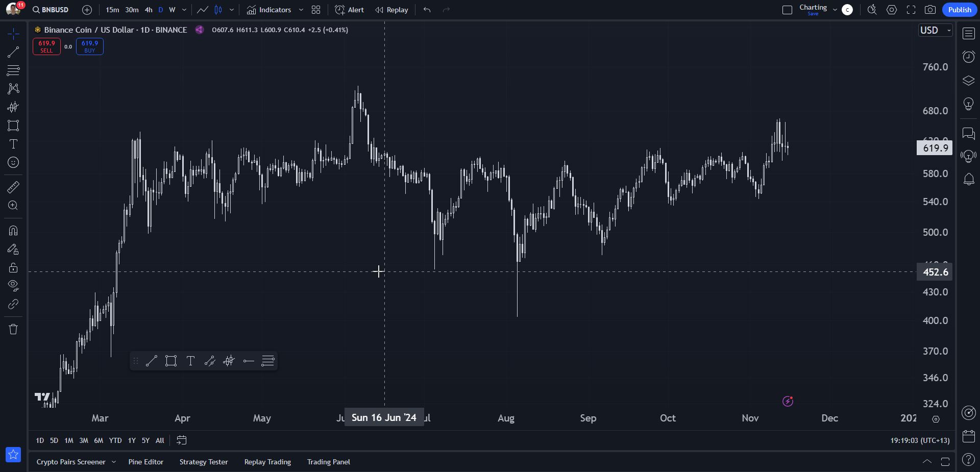Screen dimensions: 980x472
Task: Select the crosshair cursor tool
Action: 13,34
